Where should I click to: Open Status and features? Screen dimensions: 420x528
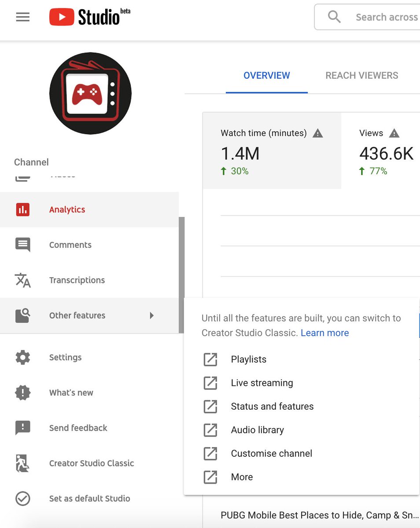tap(273, 407)
